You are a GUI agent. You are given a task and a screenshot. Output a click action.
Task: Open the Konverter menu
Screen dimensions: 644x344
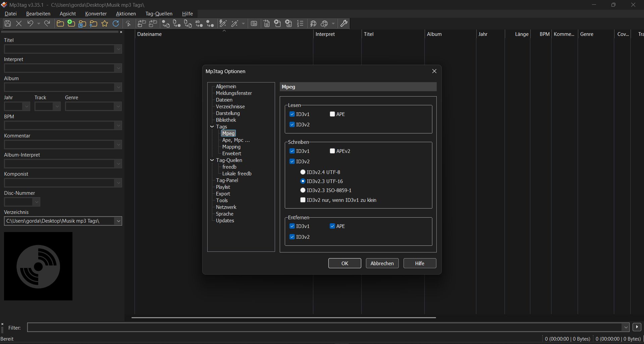click(x=96, y=14)
